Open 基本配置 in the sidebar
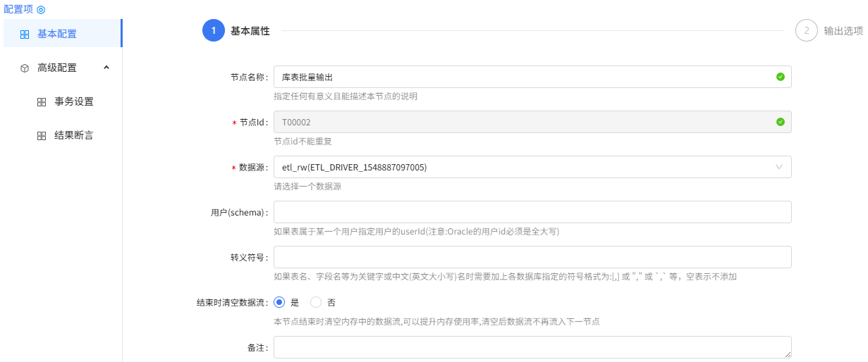Screen dimensions: 868x362 [x=61, y=34]
